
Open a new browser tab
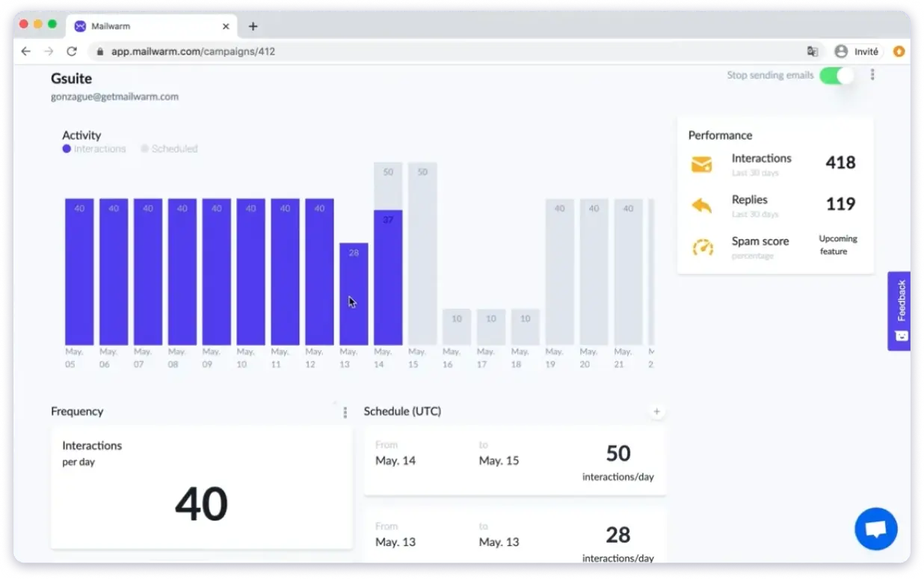pyautogui.click(x=253, y=25)
